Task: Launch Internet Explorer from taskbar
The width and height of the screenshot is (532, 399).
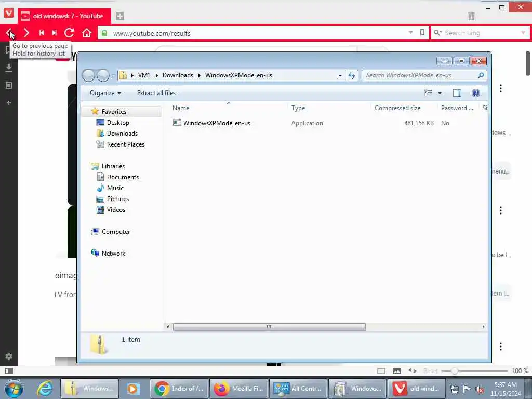Action: point(45,389)
